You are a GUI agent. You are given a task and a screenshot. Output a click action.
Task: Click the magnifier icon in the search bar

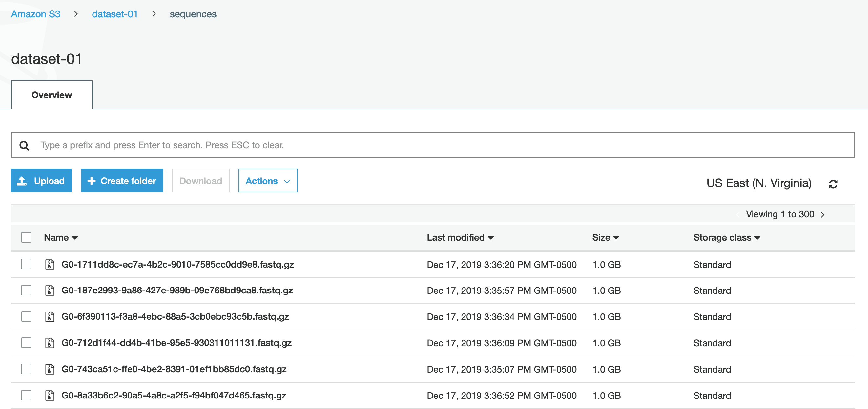click(x=25, y=145)
